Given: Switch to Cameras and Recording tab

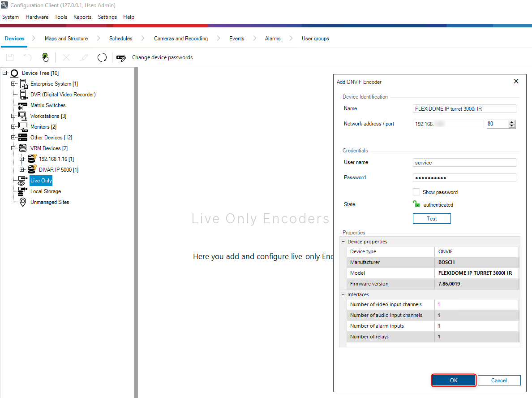Looking at the screenshot, I should point(180,39).
